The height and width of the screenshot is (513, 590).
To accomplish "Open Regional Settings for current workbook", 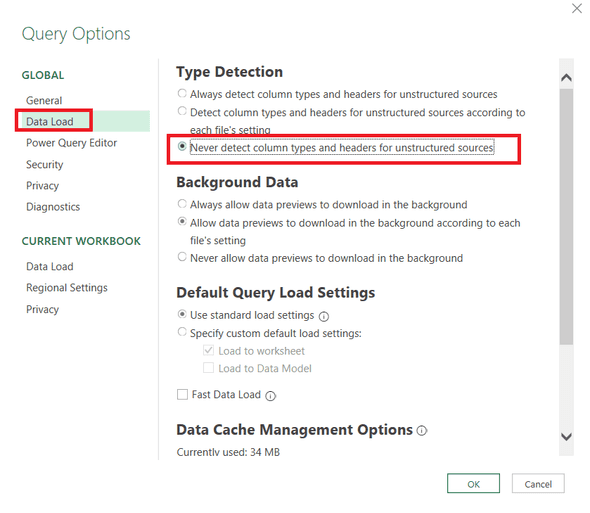I will [x=67, y=288].
